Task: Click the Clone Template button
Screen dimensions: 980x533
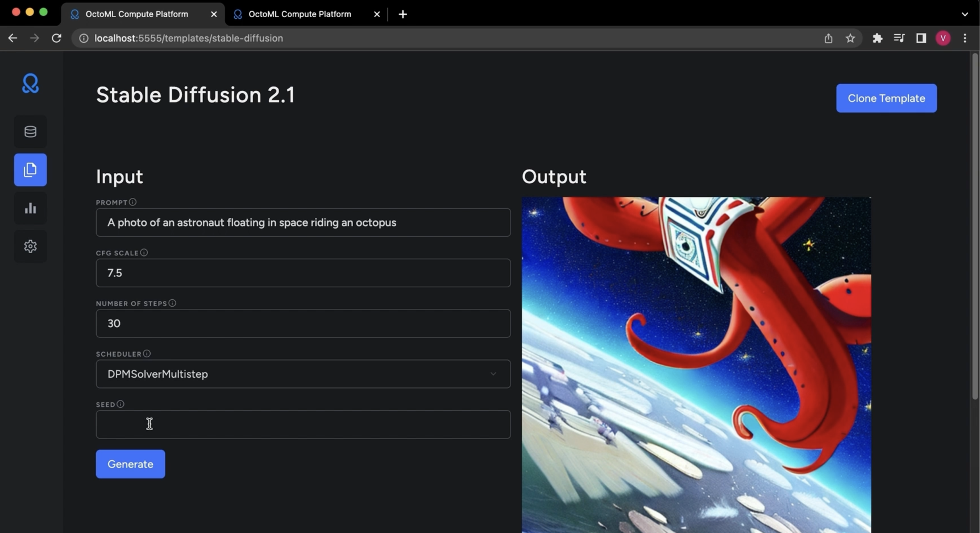Action: (x=886, y=98)
